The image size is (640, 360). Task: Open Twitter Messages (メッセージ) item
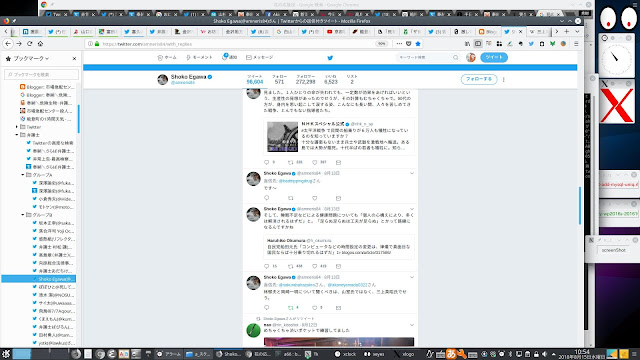point(260,58)
